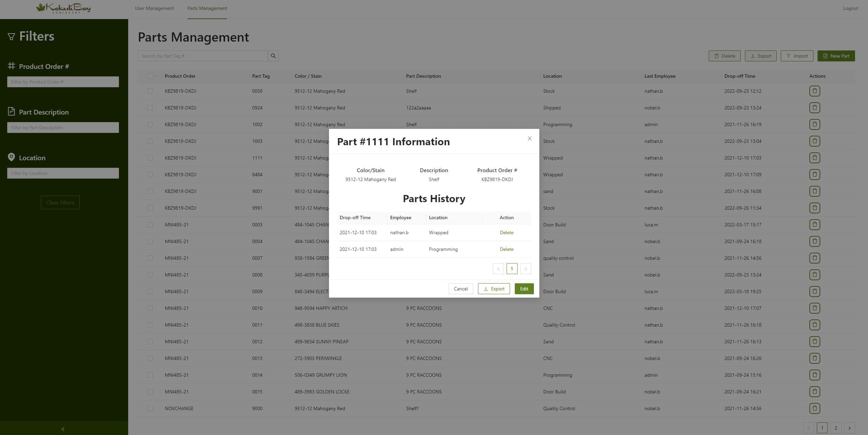
Task: Collapse the Filters sidebar with bottom arrow
Action: coord(63,429)
